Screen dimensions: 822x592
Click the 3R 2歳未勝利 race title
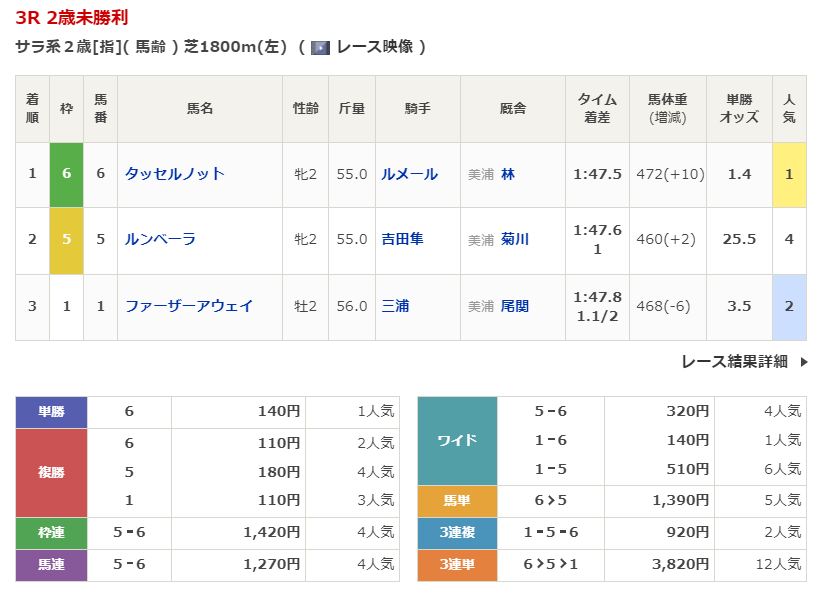(x=71, y=18)
